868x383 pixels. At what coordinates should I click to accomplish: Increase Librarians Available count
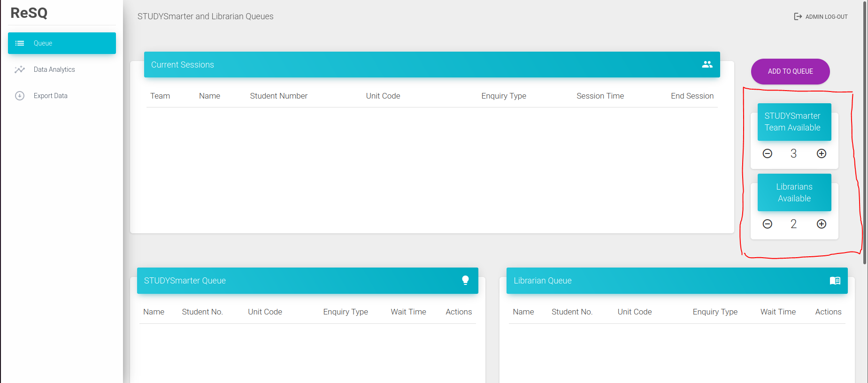point(821,224)
